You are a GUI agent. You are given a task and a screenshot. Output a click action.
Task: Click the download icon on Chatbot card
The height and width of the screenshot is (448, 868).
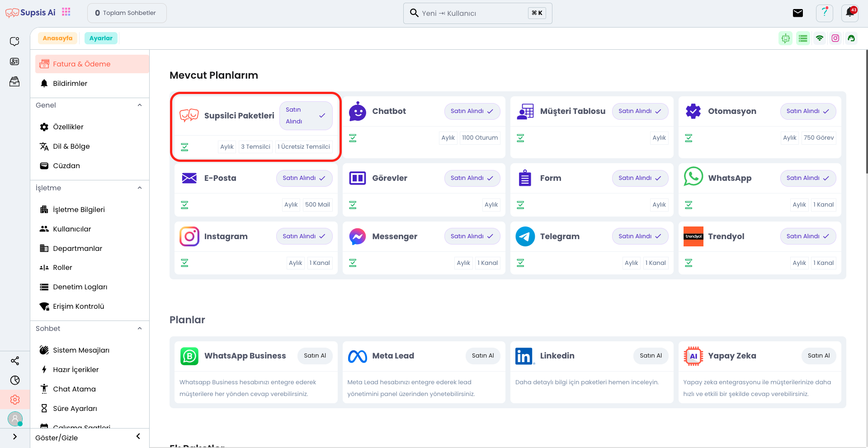[353, 138]
